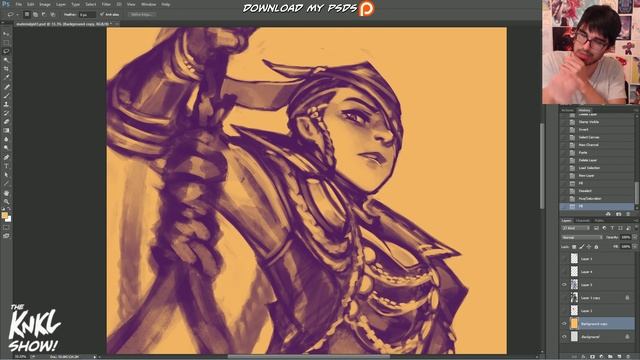Open the layer filter Kind dropdown
This screenshot has width=640, height=360.
(576, 228)
